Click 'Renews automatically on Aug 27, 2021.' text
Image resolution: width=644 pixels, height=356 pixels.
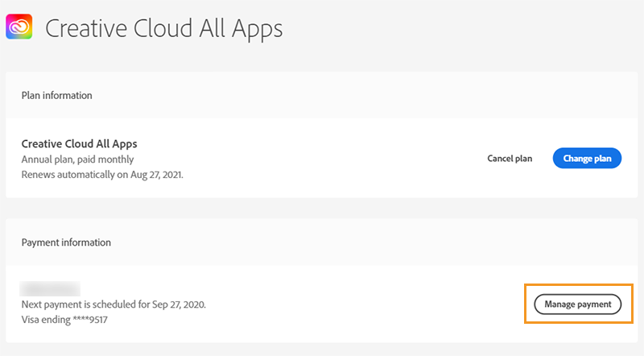[x=102, y=175]
